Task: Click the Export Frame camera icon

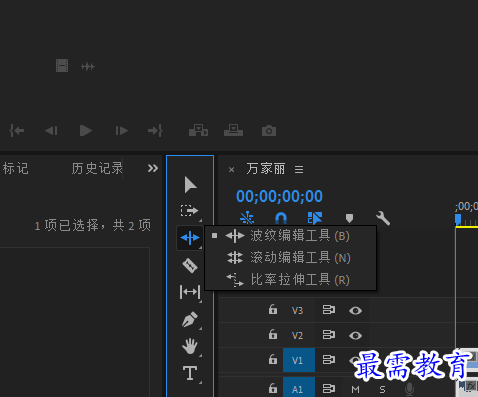Action: 269,131
